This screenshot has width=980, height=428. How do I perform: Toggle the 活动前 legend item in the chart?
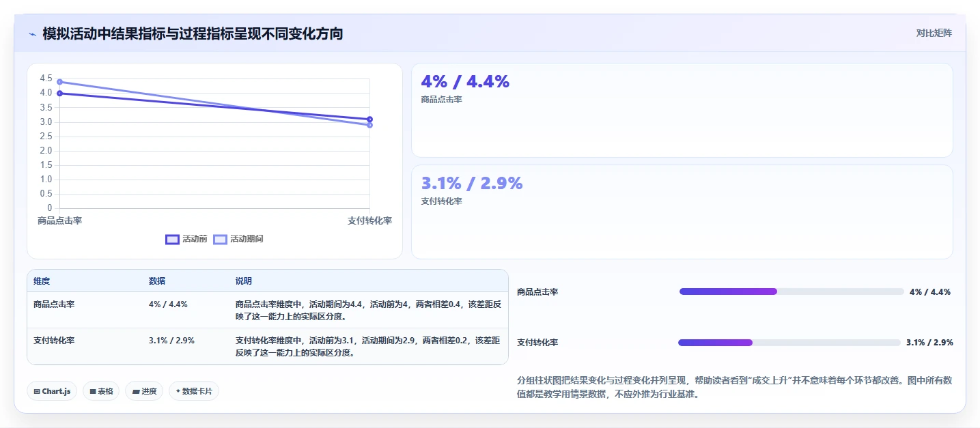click(186, 239)
